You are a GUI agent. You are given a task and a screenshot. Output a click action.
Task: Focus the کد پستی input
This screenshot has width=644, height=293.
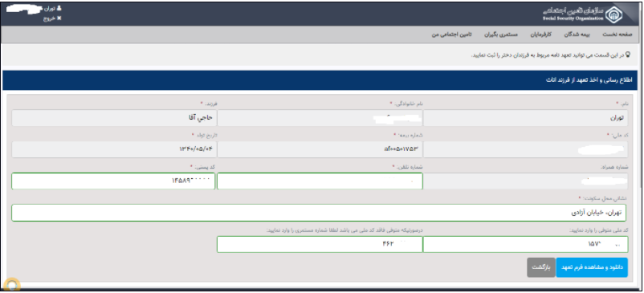point(113,181)
